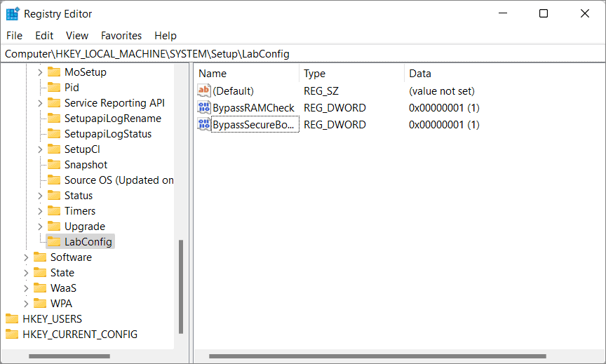Viewport: 606px width, 364px height.
Task: Open the File menu
Action: [x=14, y=36]
